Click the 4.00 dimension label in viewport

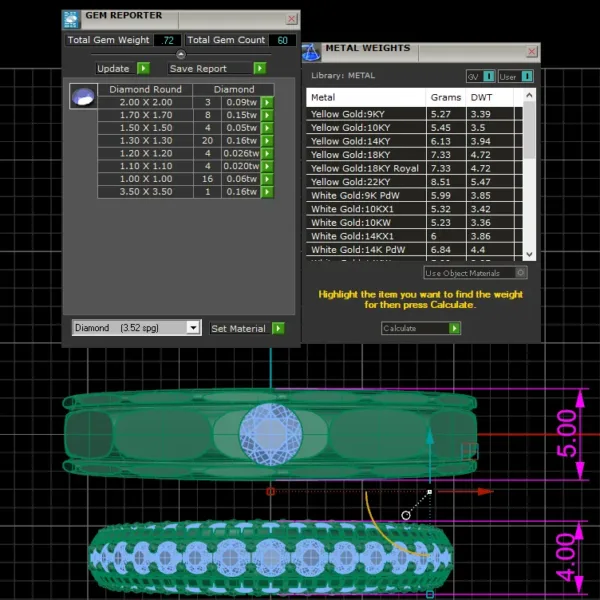pos(565,557)
